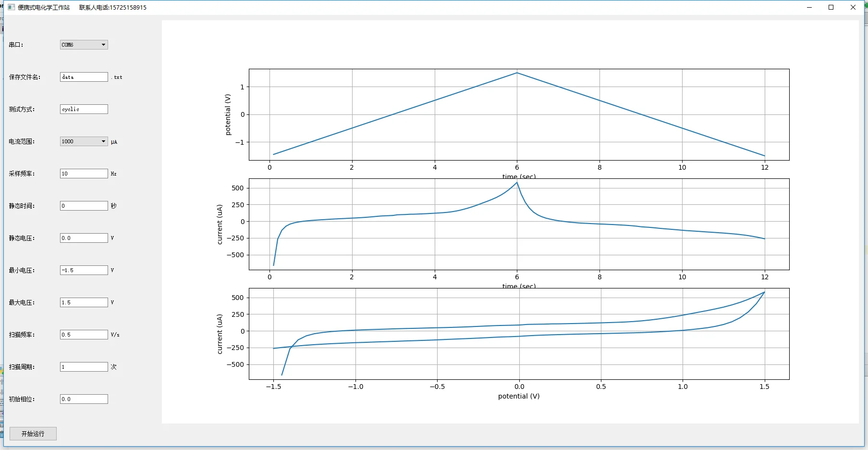
Task: Maximize the 便携式电化学工作站 window
Action: click(x=831, y=7)
